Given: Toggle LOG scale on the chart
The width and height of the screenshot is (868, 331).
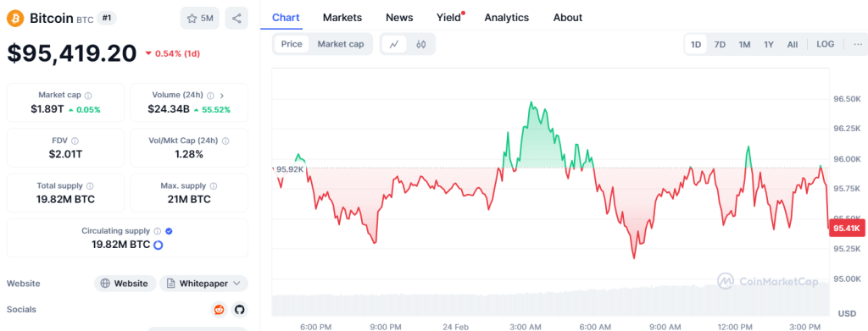Looking at the screenshot, I should tap(826, 44).
